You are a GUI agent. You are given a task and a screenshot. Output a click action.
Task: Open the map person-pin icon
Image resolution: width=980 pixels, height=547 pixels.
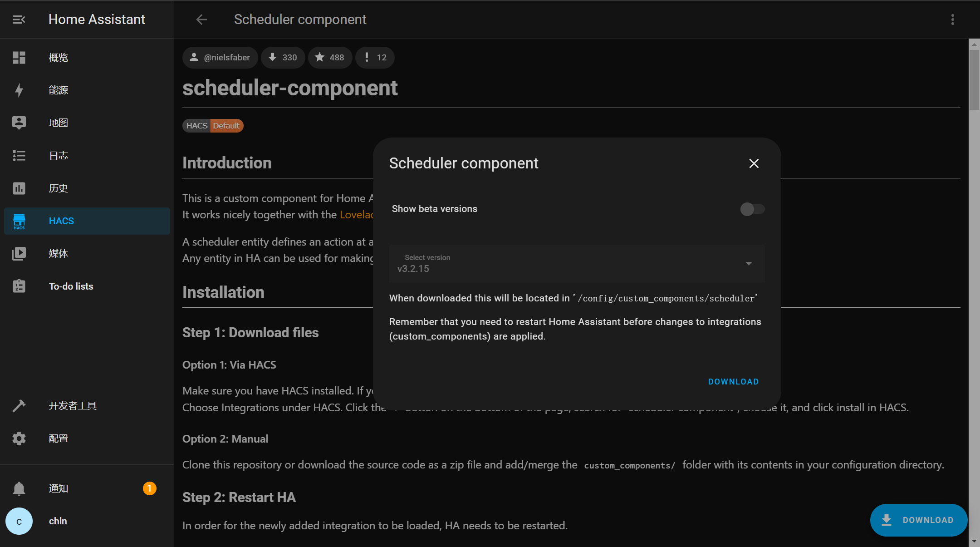[x=19, y=123]
